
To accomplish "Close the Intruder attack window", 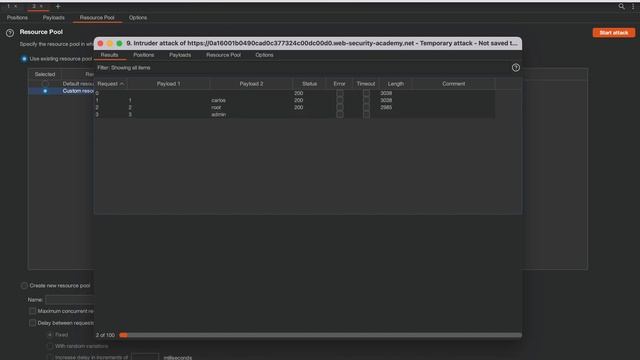I will click(100, 43).
